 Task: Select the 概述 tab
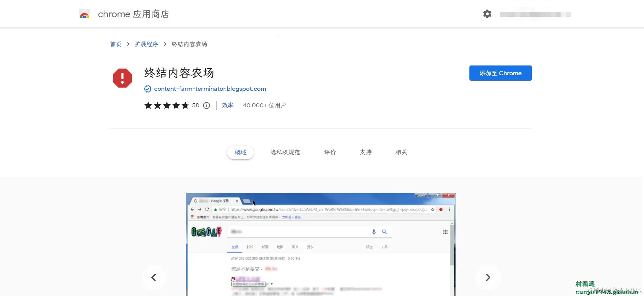(x=240, y=152)
